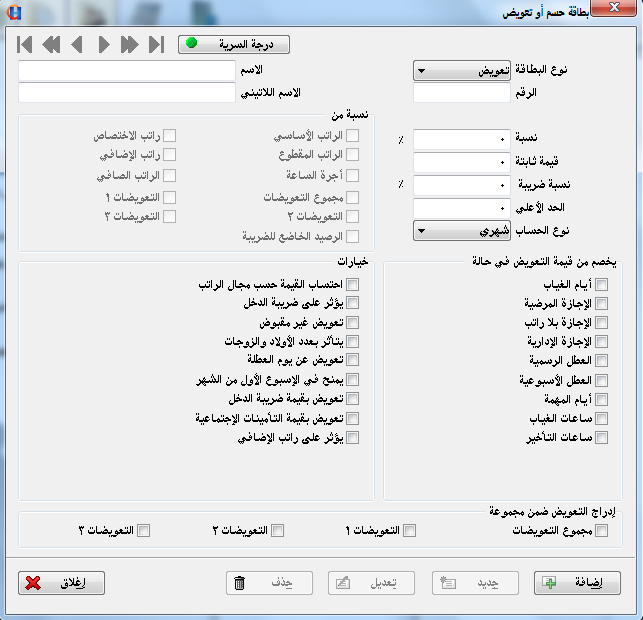Screen dimensions: 643x620
Task: Click the جديد (New) button
Action: point(475,583)
